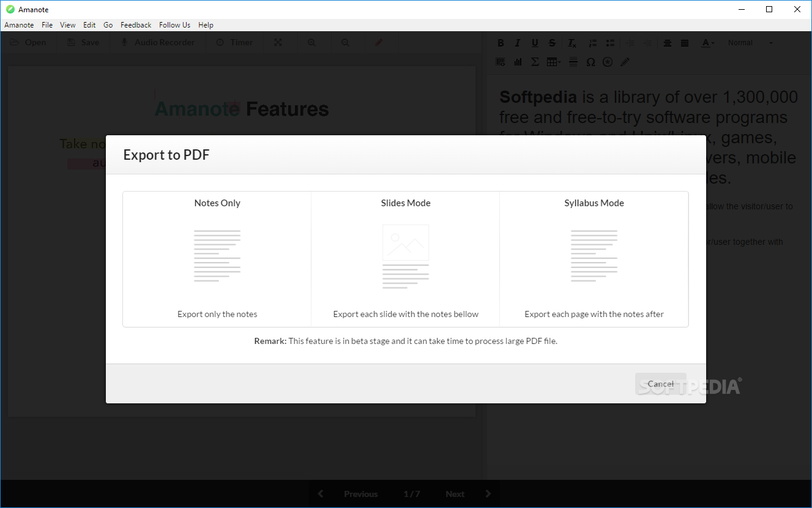The width and height of the screenshot is (812, 508).
Task: Click the left chevron navigation arrow
Action: [321, 494]
